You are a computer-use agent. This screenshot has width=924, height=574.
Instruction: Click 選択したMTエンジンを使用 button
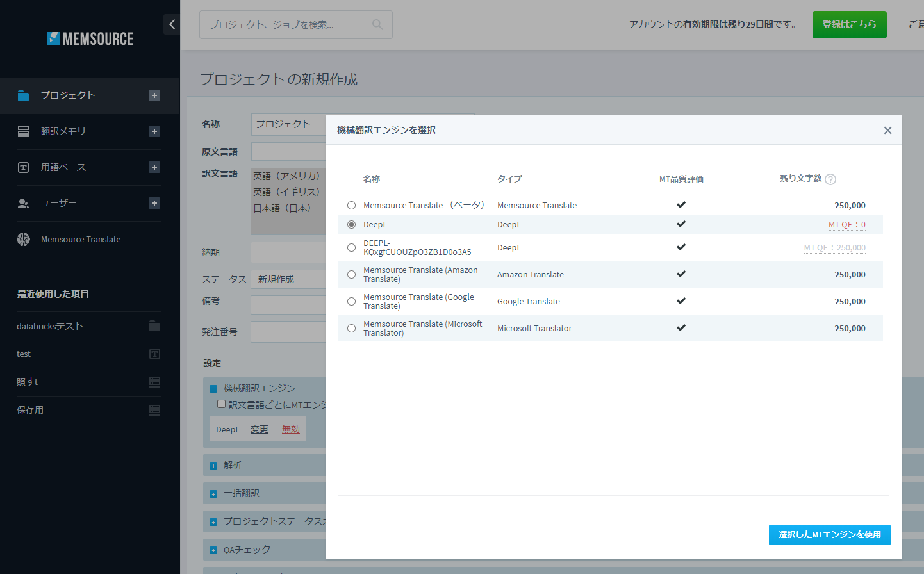pos(830,535)
